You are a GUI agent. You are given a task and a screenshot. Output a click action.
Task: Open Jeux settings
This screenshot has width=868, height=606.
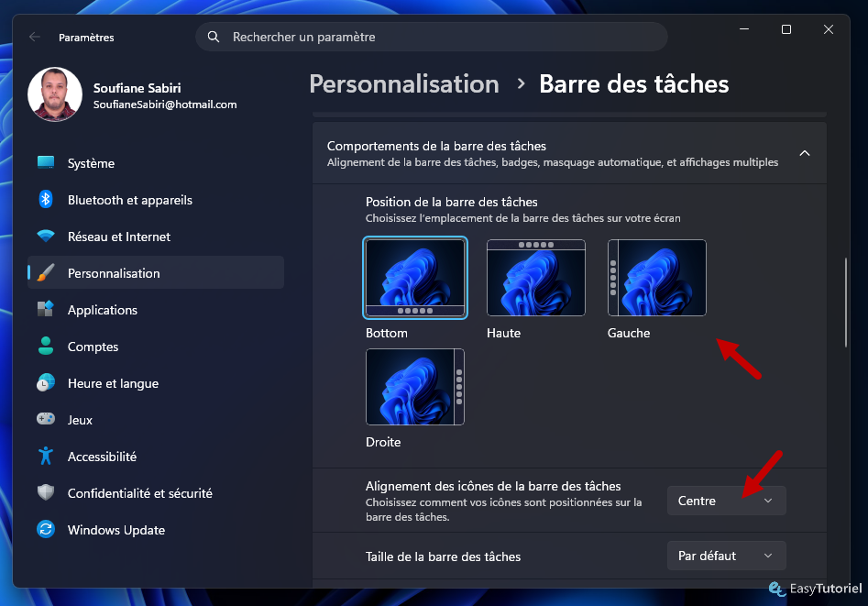coord(156,419)
